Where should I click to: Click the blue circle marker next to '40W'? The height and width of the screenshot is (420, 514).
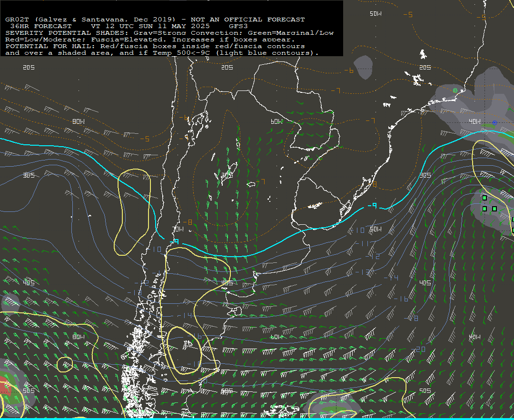[x=494, y=123]
